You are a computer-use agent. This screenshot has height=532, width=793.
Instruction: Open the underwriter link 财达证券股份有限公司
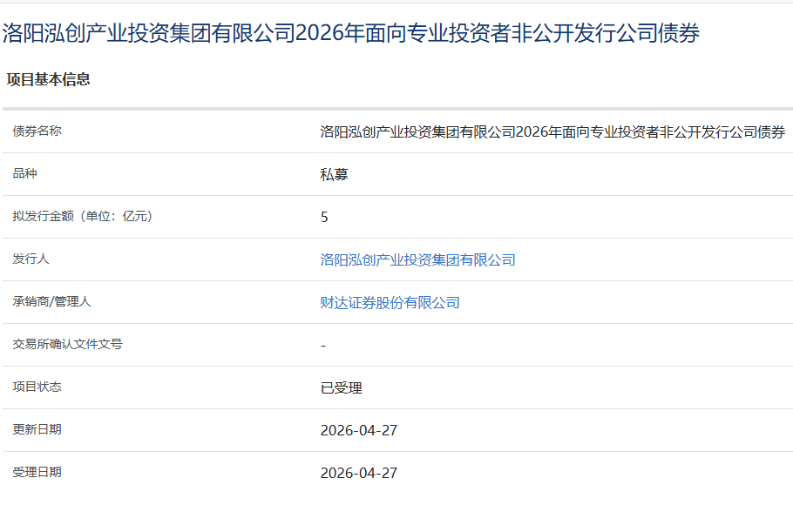(390, 301)
